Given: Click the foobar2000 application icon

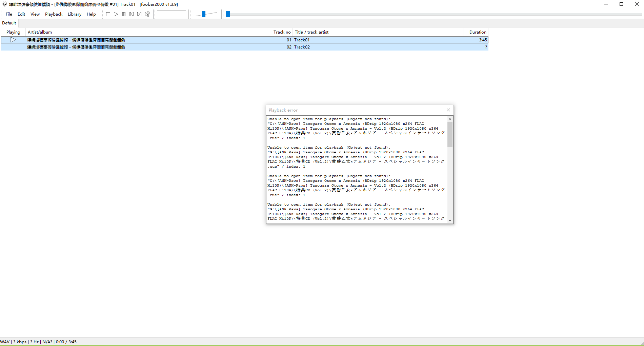Looking at the screenshot, I should click(4, 4).
